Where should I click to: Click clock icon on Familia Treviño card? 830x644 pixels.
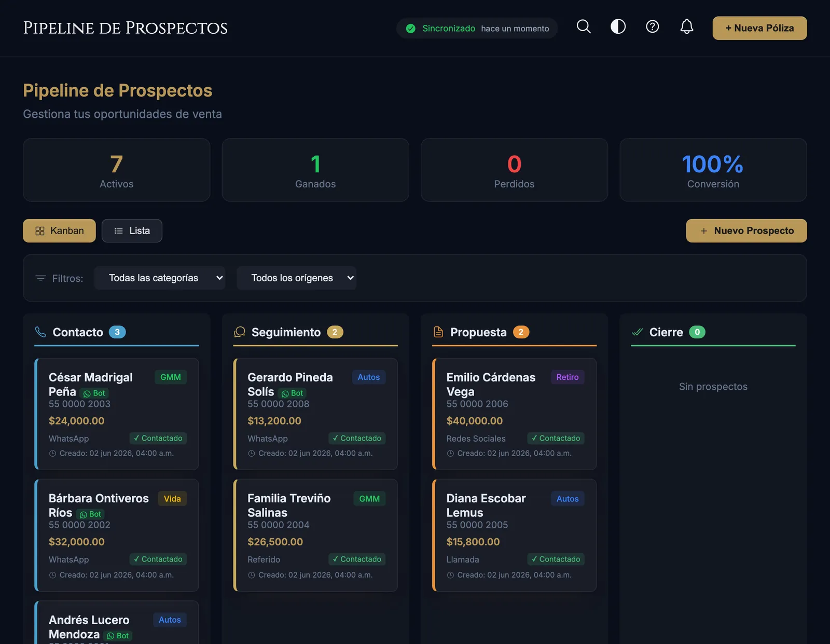point(252,575)
